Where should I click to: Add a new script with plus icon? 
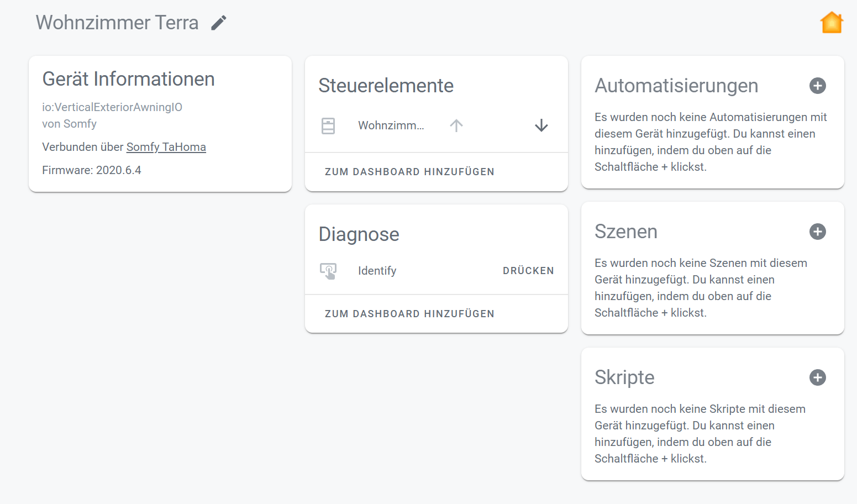pos(818,377)
